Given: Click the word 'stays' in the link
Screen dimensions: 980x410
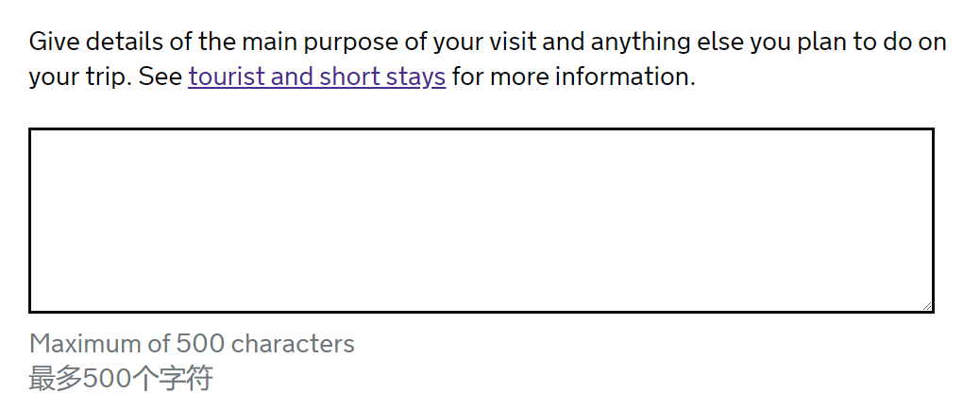Looking at the screenshot, I should (x=415, y=77).
